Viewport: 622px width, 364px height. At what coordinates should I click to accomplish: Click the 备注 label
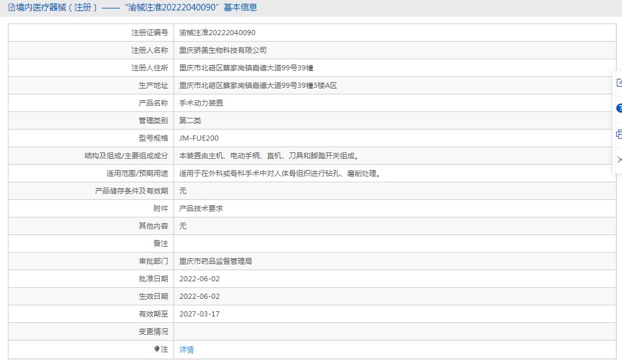(160, 243)
